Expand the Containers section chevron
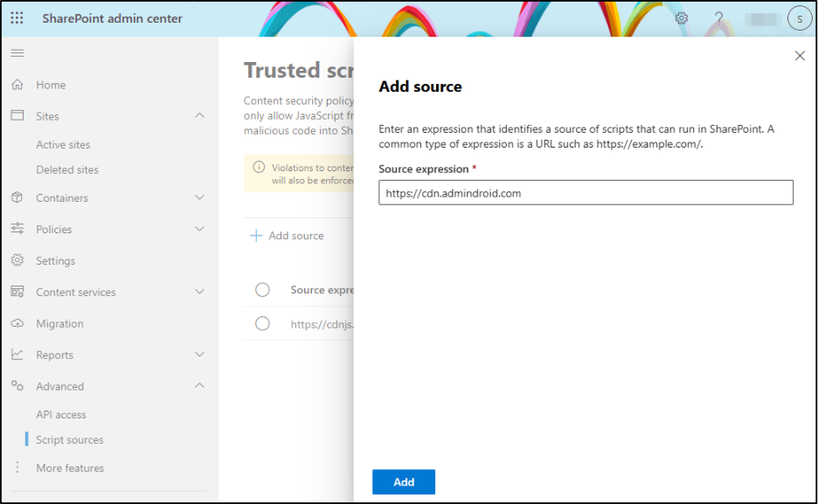 199,198
